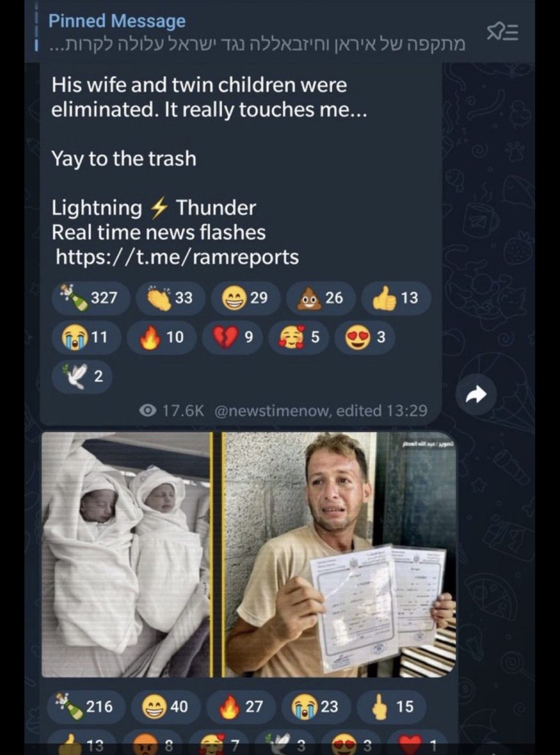Tap thumbs up reaction with 13

pyautogui.click(x=396, y=298)
